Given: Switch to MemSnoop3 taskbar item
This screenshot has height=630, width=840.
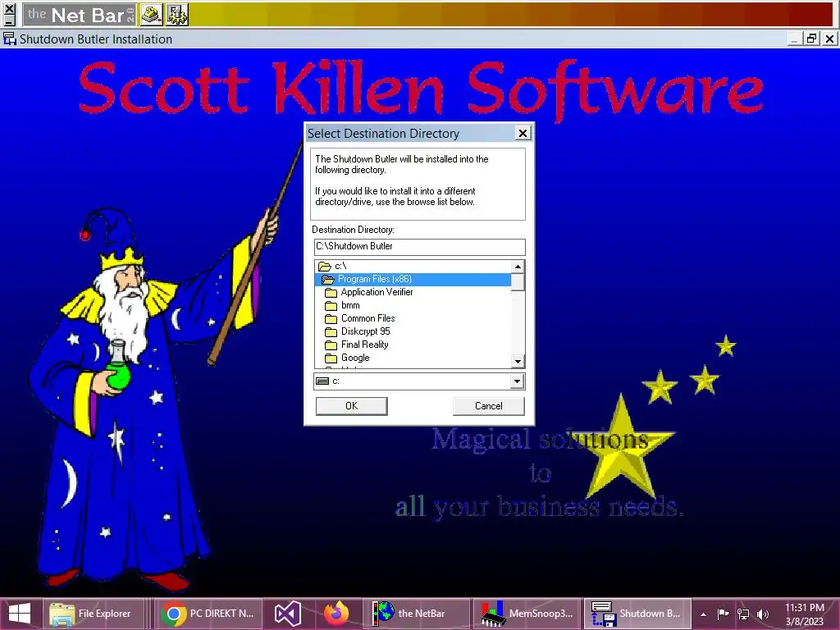Looking at the screenshot, I should [x=527, y=614].
